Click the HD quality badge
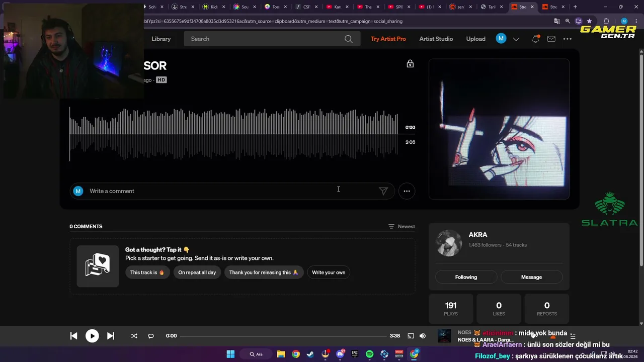The height and width of the screenshot is (362, 644). coord(161,80)
